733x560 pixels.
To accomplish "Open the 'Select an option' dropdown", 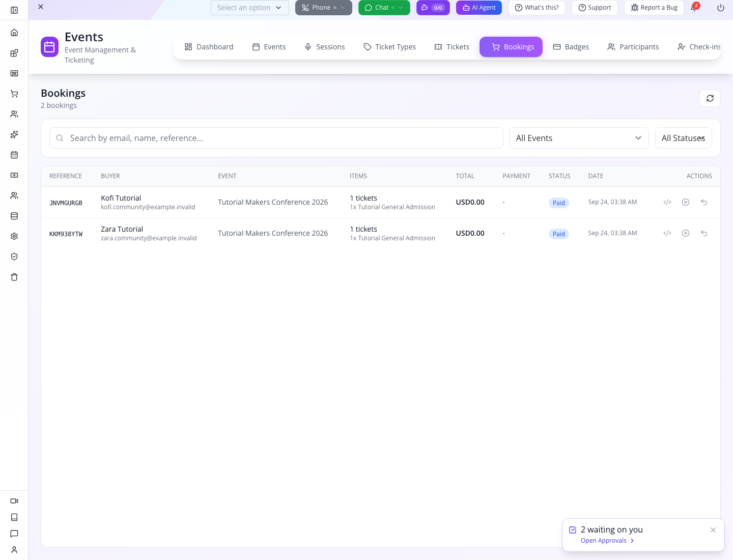I will (x=249, y=8).
